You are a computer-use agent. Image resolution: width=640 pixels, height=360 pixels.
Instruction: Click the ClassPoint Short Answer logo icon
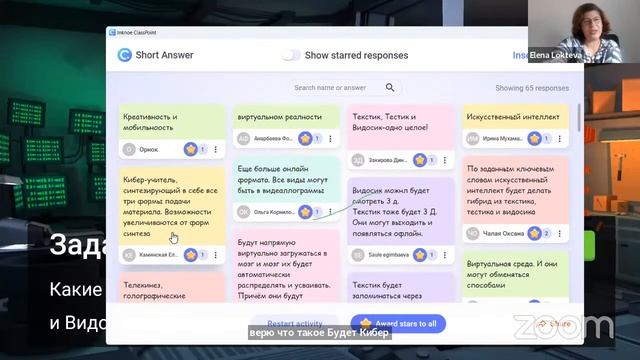(124, 55)
